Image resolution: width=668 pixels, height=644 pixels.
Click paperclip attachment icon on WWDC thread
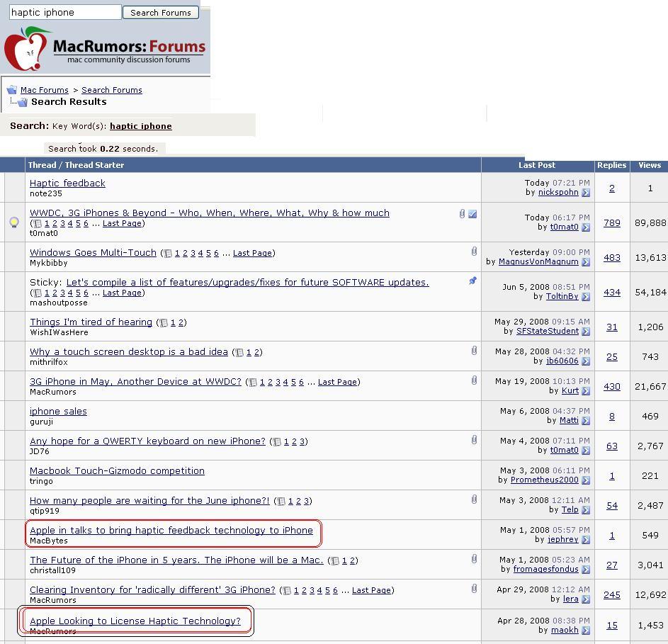(x=463, y=213)
